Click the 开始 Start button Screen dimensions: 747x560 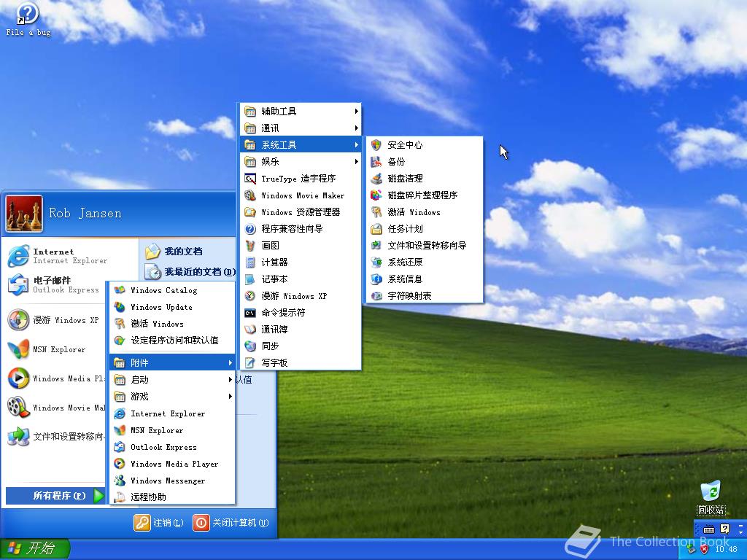(x=35, y=549)
